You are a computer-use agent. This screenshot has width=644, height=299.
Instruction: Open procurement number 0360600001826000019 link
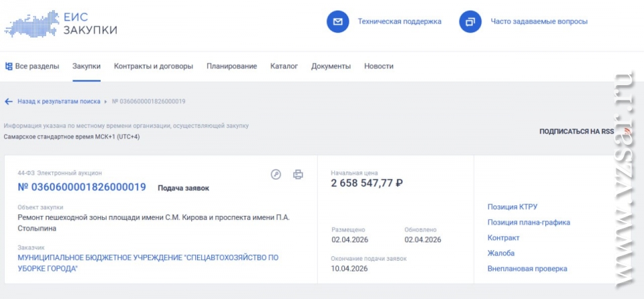[x=82, y=187]
